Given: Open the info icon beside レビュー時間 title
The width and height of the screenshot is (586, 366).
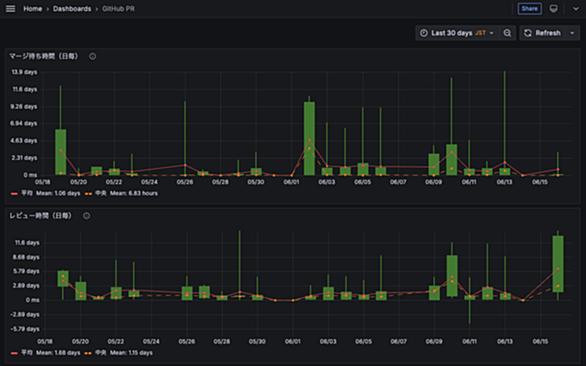Looking at the screenshot, I should click(86, 216).
